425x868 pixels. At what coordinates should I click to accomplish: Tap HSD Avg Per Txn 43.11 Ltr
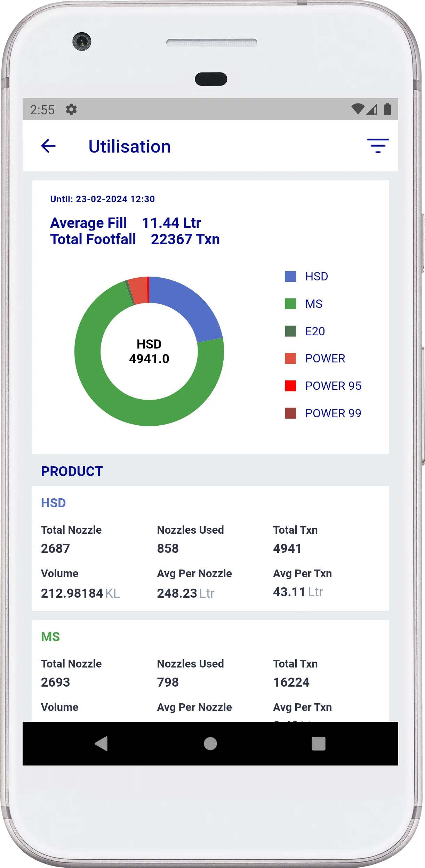298,592
